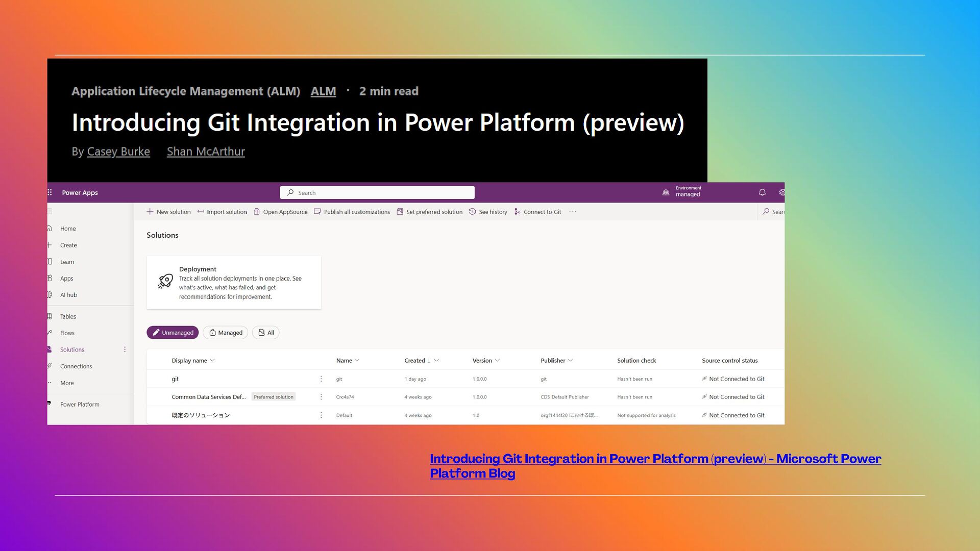Screen dimensions: 980x551
Task: Open Connections in left navigation
Action: point(76,366)
